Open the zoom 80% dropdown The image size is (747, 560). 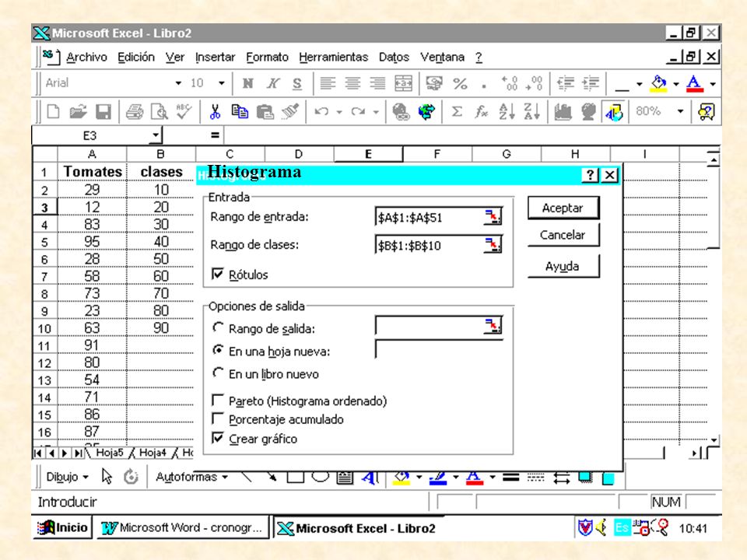coord(680,111)
